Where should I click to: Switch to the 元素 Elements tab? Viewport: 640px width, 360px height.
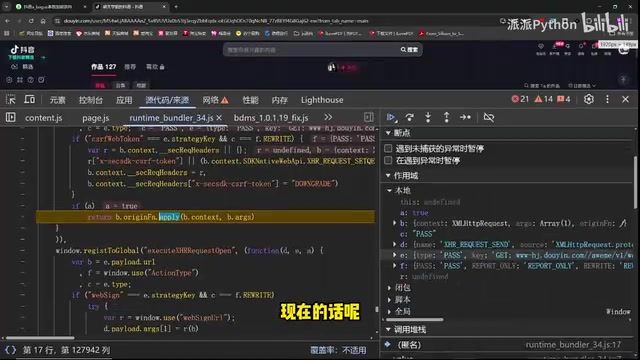click(58, 100)
